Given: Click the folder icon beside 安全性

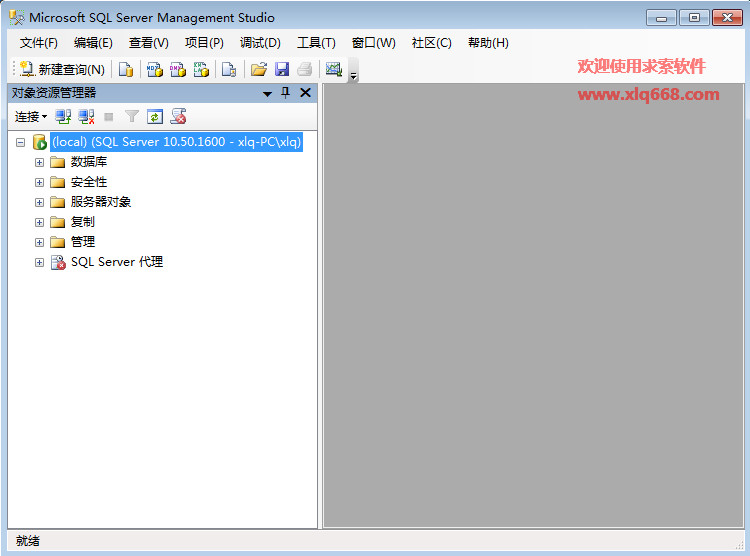Looking at the screenshot, I should click(x=57, y=182).
